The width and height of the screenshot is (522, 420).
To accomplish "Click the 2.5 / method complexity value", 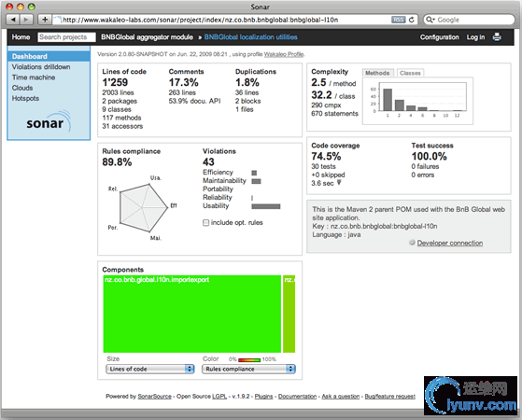I will (333, 82).
